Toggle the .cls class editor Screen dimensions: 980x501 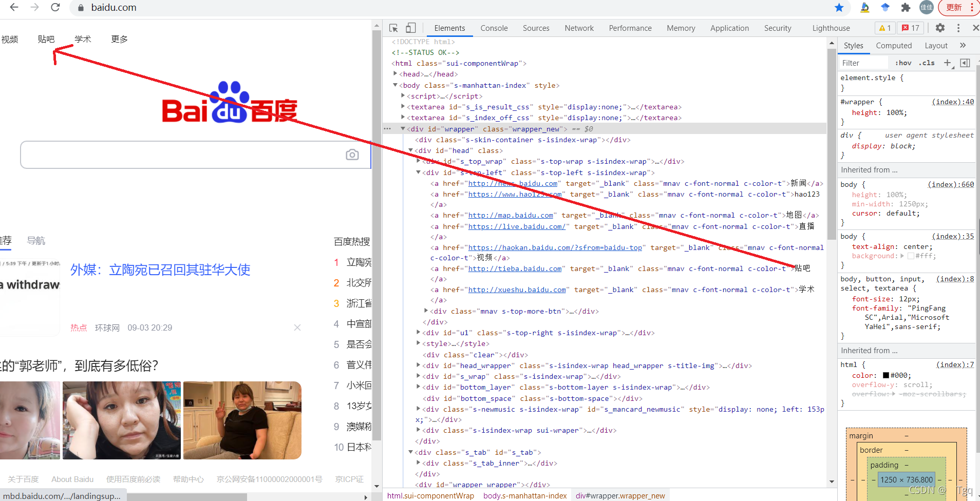(x=927, y=63)
